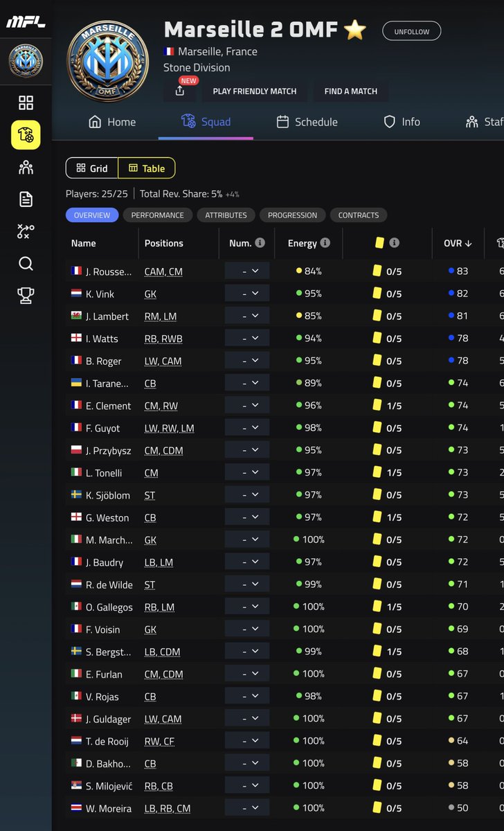The image size is (504, 831).
Task: Click the Costa Rica flag in W. Moreira row
Action: pyautogui.click(x=76, y=807)
